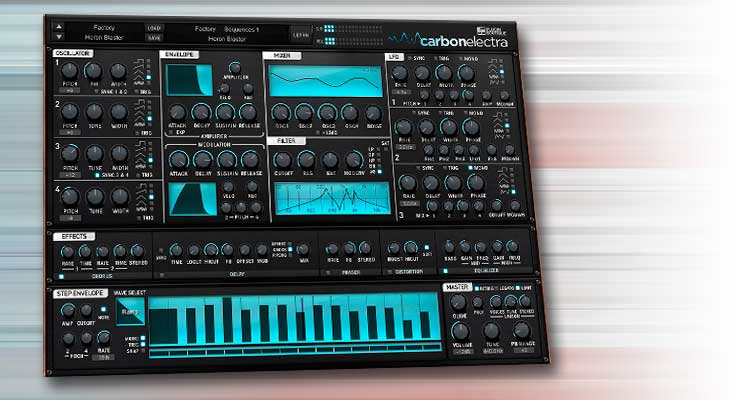
Task: Select square waveform icon for oscillator 1
Action: (139, 61)
